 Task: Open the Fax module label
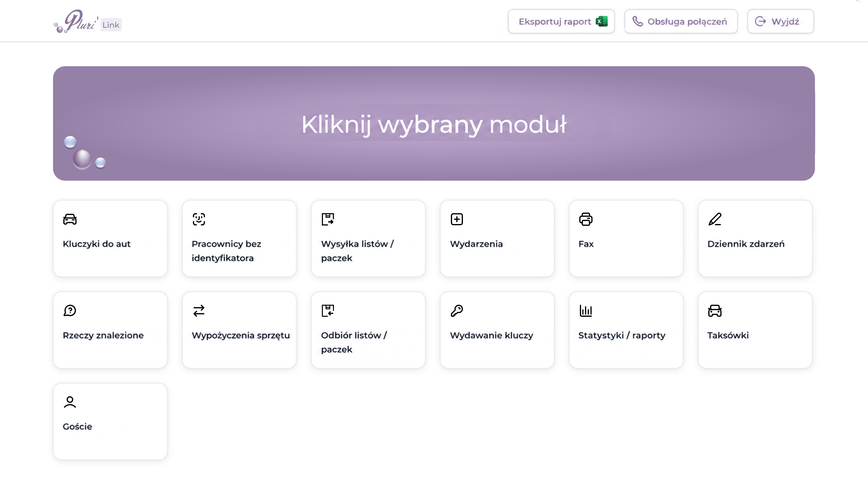[586, 244]
